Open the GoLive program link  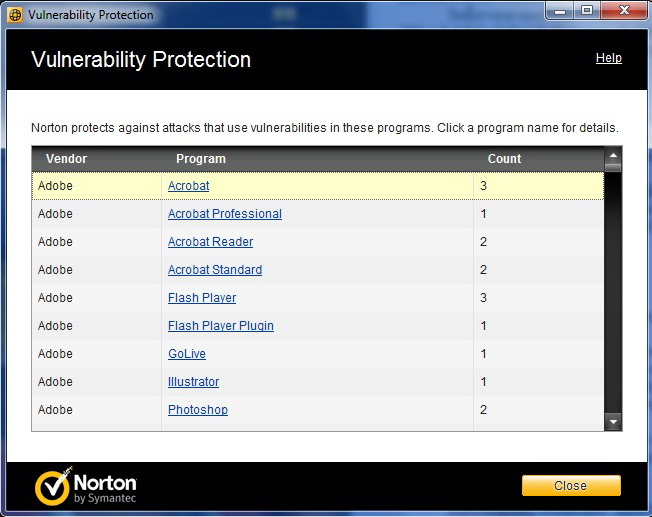186,354
